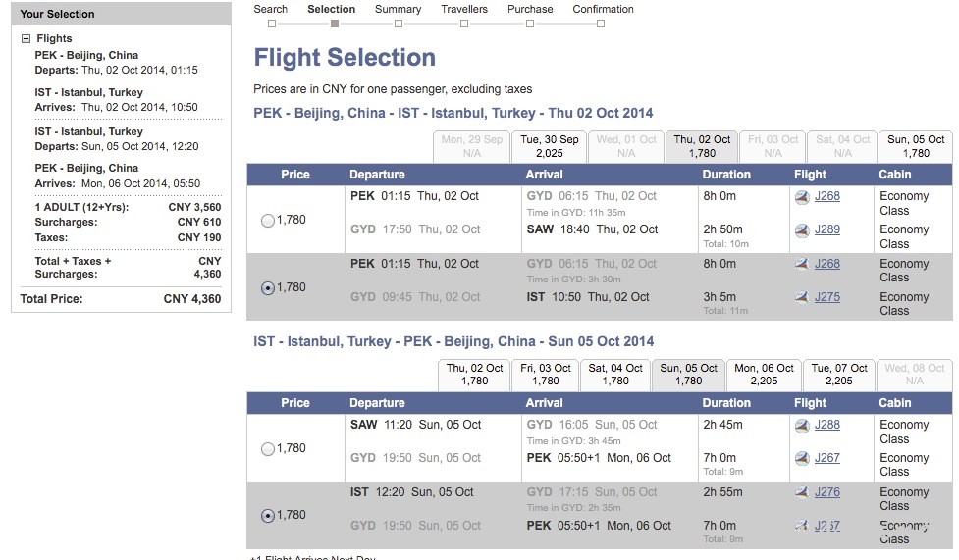Image resolution: width=959 pixels, height=560 pixels.
Task: Pick return date tab Fri, 03 Oct
Action: pos(546,375)
